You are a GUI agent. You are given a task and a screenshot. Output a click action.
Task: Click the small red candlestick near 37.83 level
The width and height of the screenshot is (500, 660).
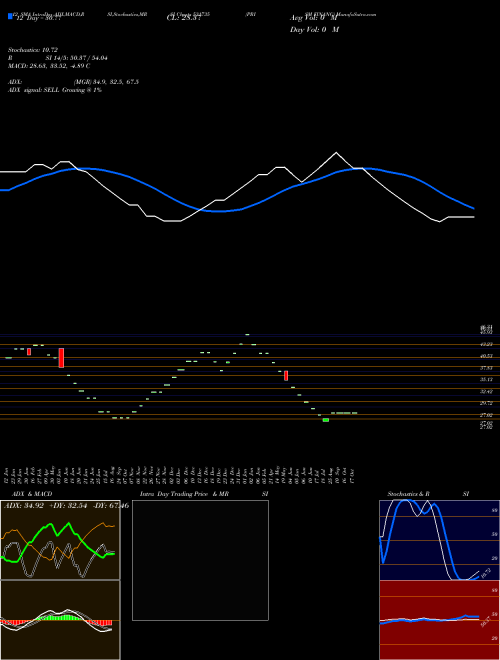click(x=286, y=375)
